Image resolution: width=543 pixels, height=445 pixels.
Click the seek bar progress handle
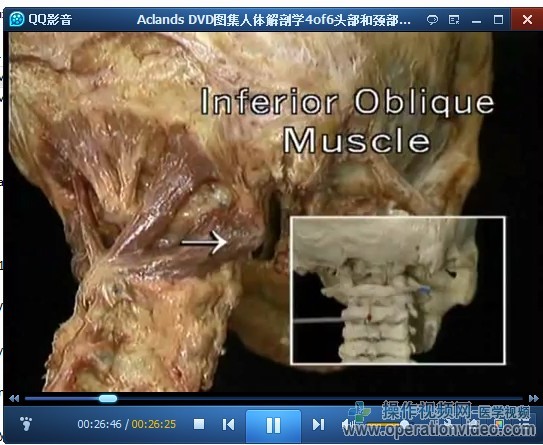click(x=108, y=399)
